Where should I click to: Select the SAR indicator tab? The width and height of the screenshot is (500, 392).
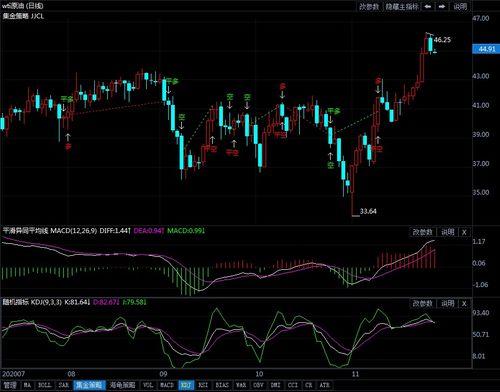[x=64, y=385]
